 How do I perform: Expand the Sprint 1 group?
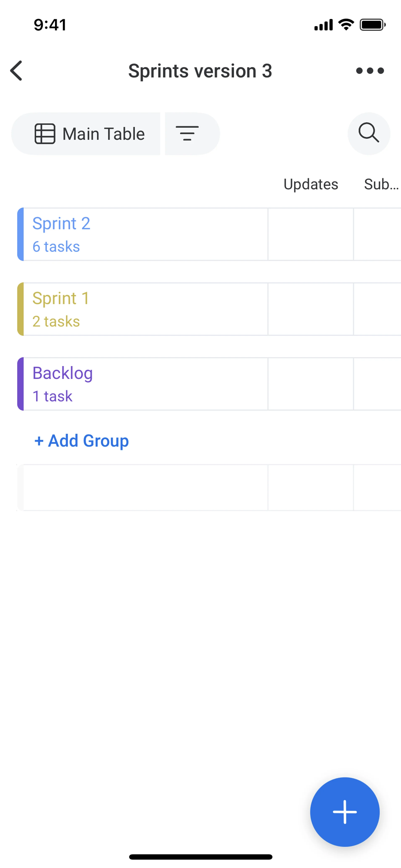pyautogui.click(x=61, y=299)
